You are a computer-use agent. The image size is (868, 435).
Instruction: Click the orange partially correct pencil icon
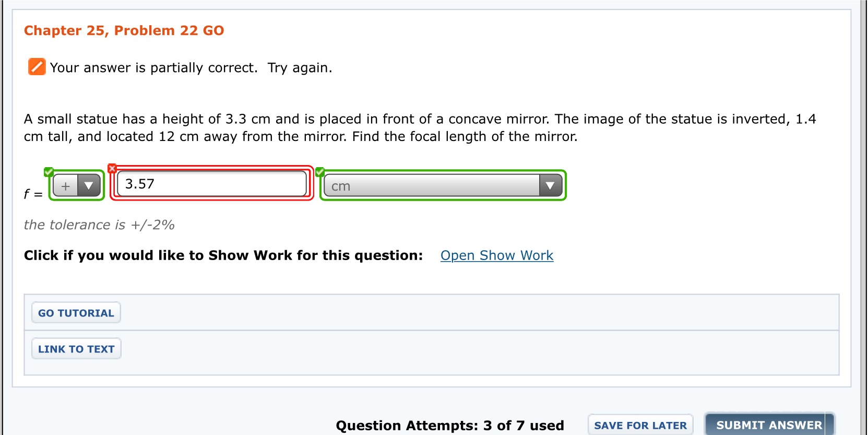click(x=37, y=67)
